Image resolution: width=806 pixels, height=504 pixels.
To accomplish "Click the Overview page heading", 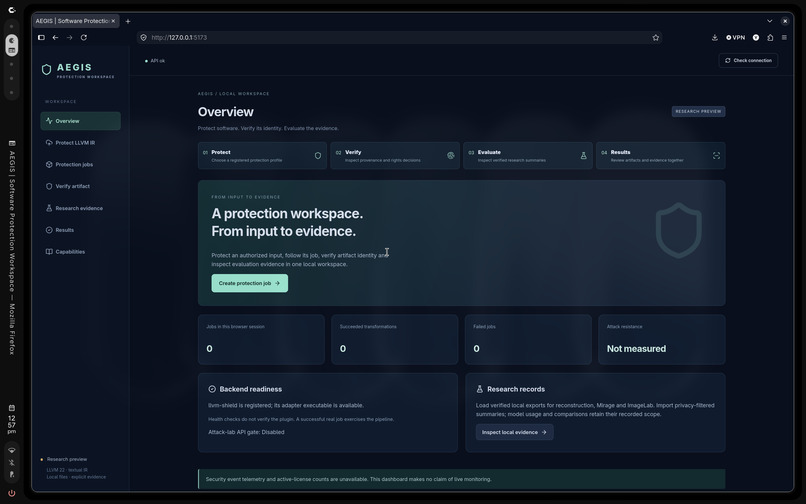I will (x=226, y=112).
